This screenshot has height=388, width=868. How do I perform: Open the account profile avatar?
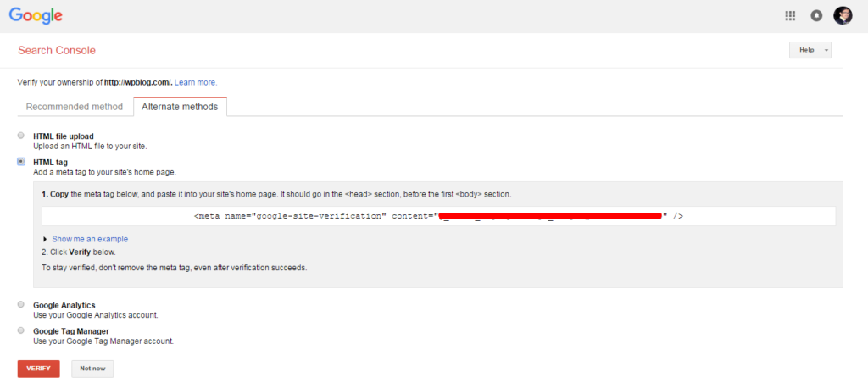[843, 15]
